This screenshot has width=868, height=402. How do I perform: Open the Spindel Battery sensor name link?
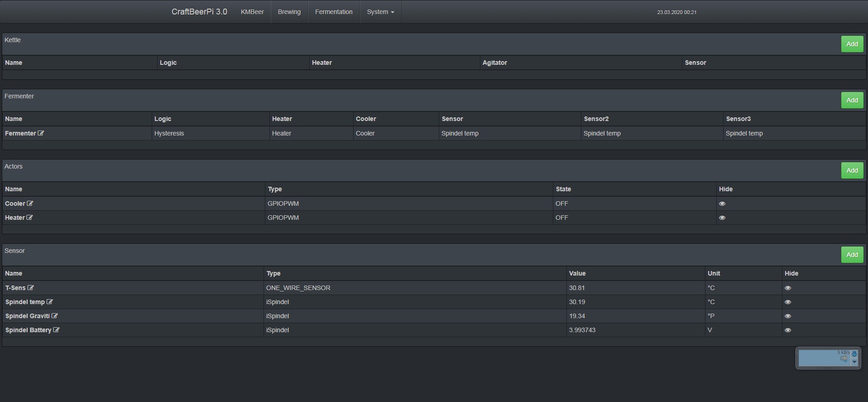click(28, 330)
